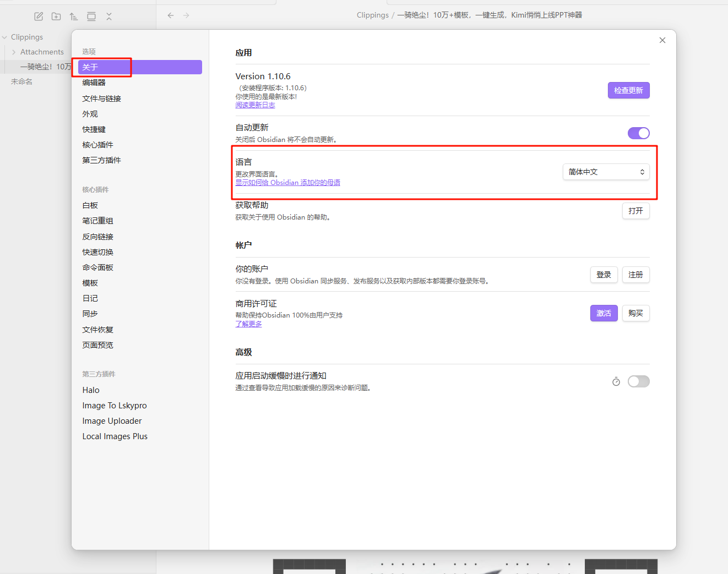Screen dimensions: 728x574
Task: Click the auto-reveal current file icon
Action: pos(91,17)
